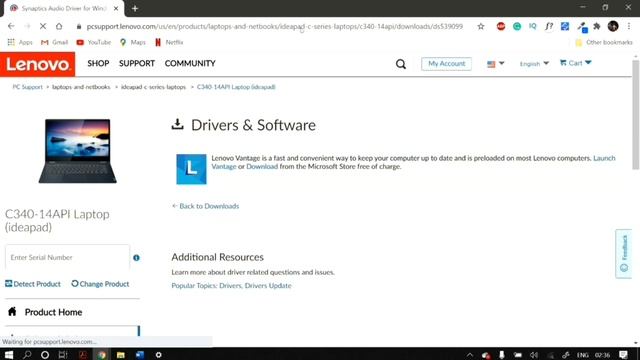
Task: Go Back to Downloads
Action: (205, 206)
